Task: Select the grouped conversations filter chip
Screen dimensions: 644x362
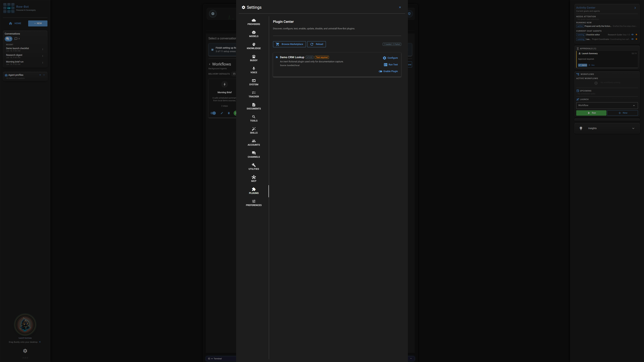Action: click(9, 39)
